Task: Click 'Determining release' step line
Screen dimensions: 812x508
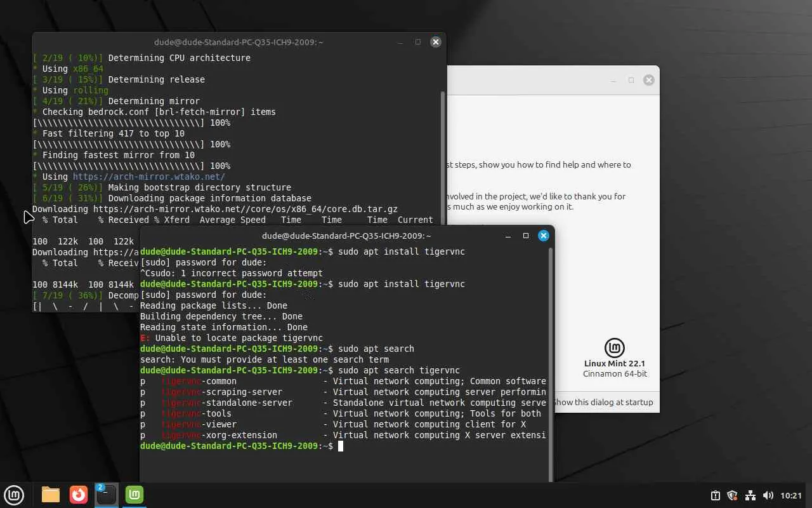Action: pos(157,79)
